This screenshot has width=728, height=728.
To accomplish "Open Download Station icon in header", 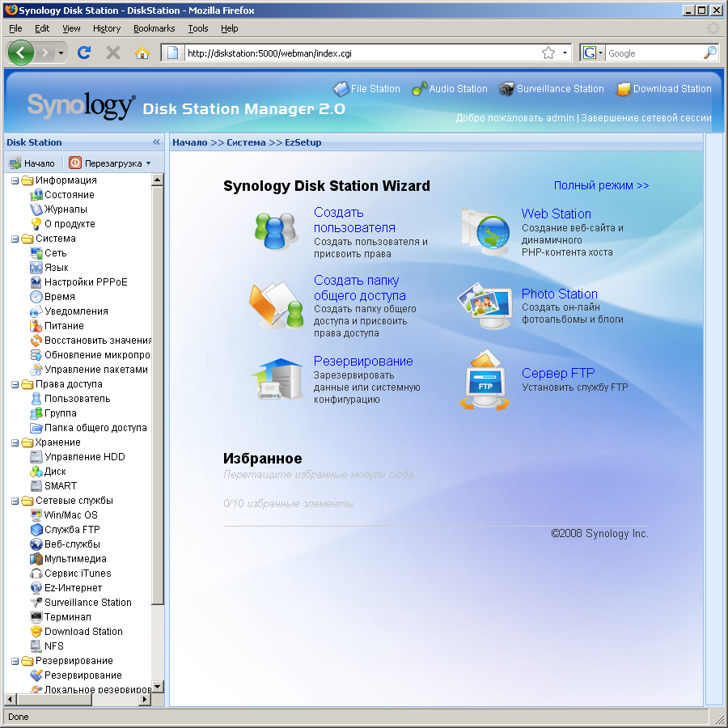I will pyautogui.click(x=623, y=89).
